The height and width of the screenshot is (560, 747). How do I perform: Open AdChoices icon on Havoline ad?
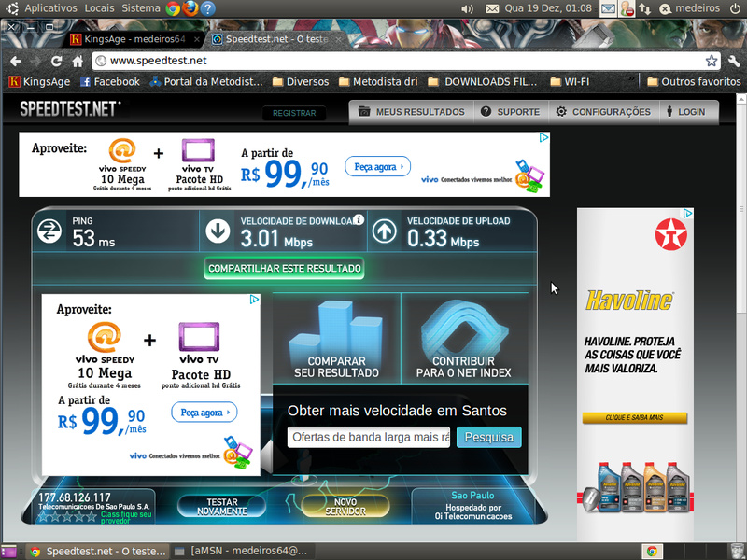pos(687,214)
